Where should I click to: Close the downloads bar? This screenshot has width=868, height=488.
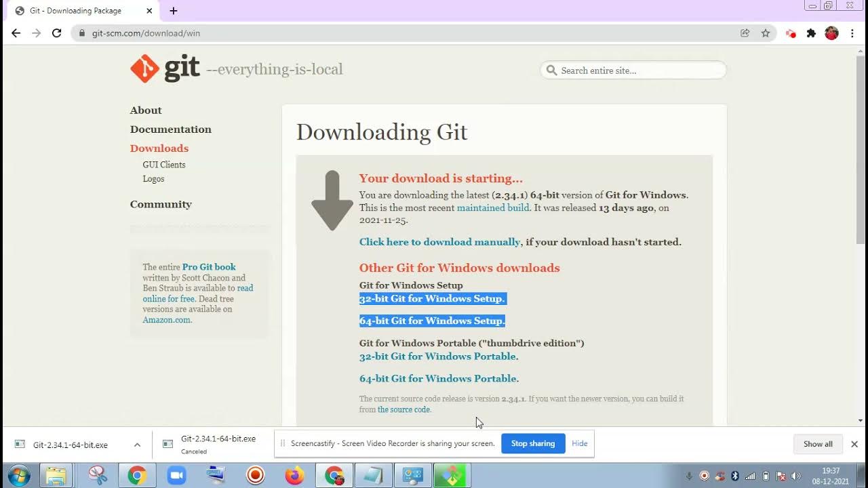click(854, 444)
